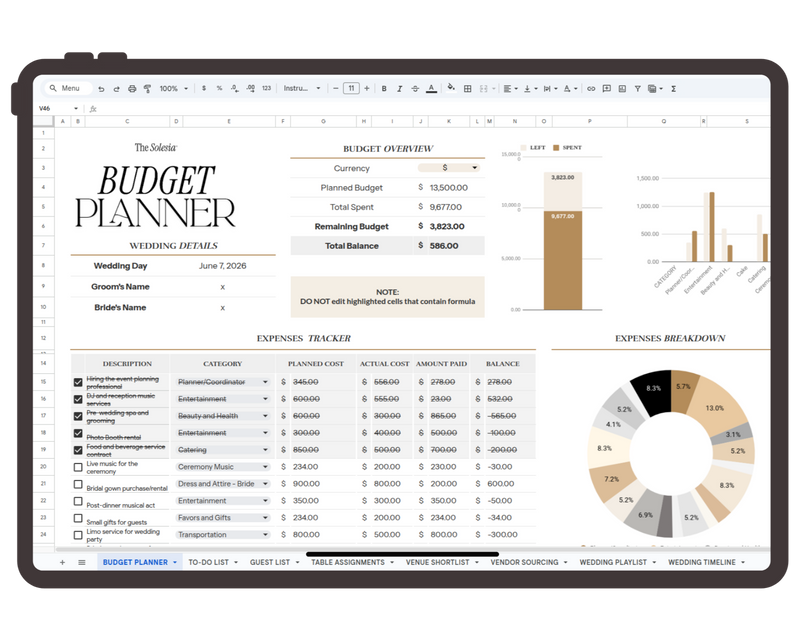Click the font size input field
This screenshot has width=800, height=640.
pos(351,88)
